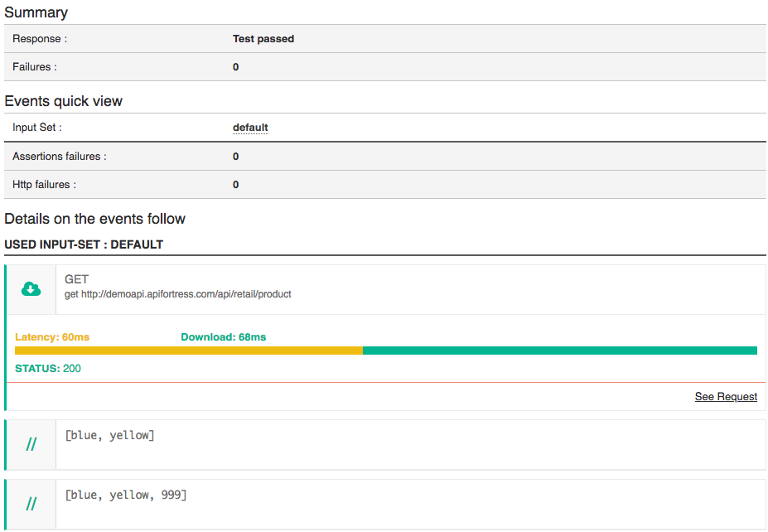The width and height of the screenshot is (768, 532).
Task: Click the comment icon beside [blue, yellow, 999]
Action: tap(31, 503)
